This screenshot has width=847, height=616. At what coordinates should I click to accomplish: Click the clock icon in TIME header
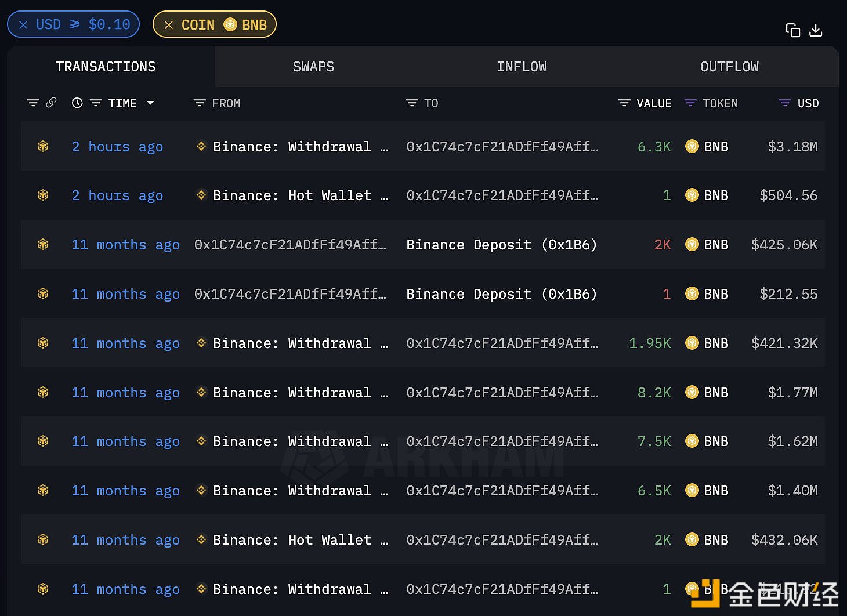click(x=77, y=103)
